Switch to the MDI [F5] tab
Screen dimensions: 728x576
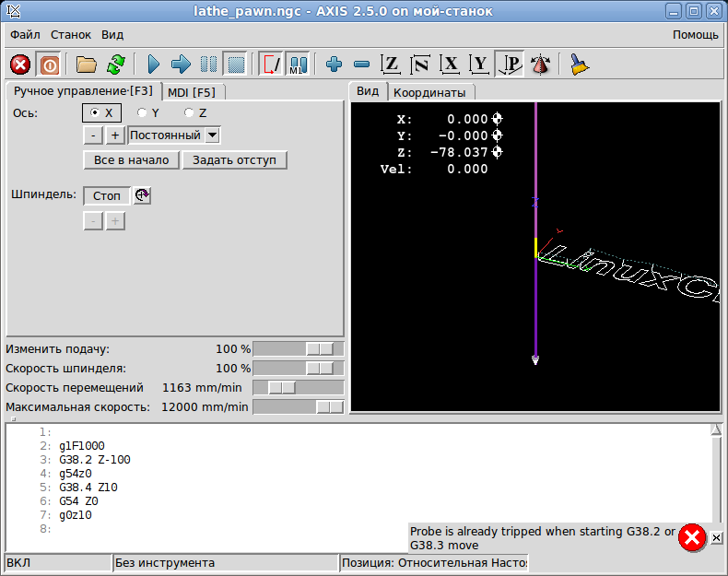192,92
